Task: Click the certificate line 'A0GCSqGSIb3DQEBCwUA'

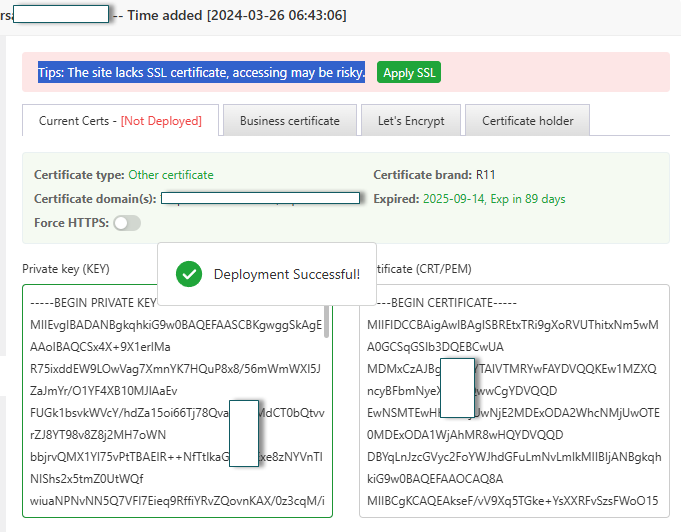Action: [435, 347]
